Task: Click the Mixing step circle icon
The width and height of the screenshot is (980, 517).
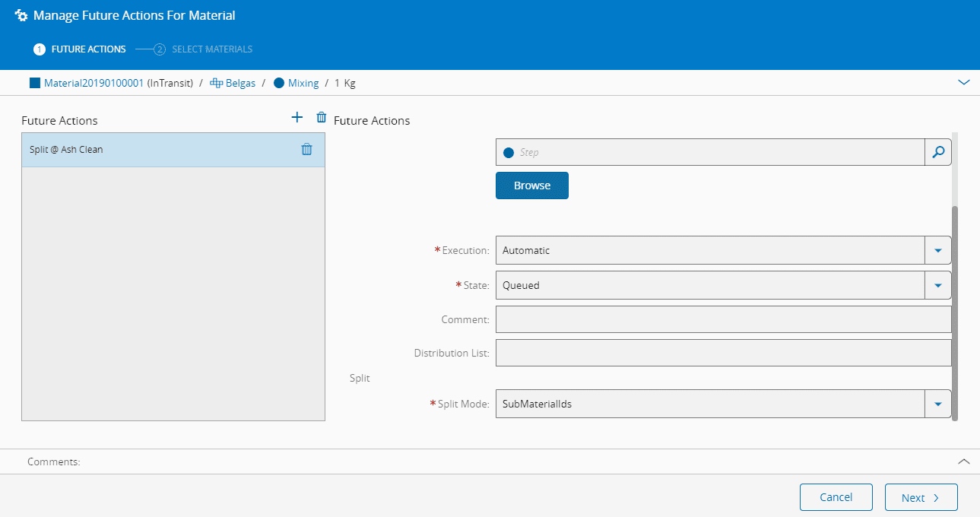Action: coord(279,83)
